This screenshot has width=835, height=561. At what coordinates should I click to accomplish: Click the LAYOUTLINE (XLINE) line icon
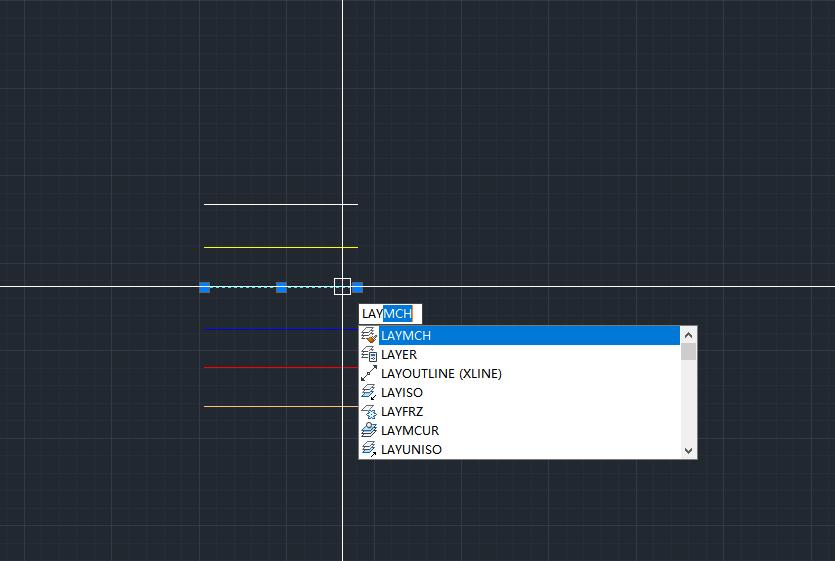(x=369, y=374)
